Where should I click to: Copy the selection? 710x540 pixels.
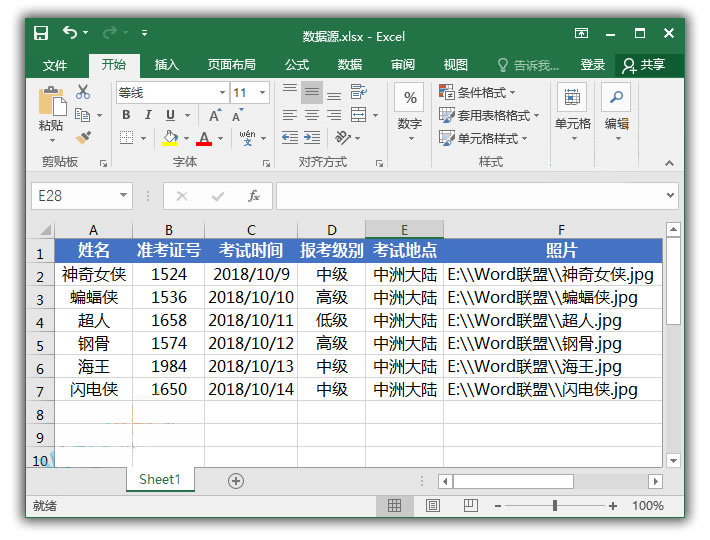click(x=82, y=115)
